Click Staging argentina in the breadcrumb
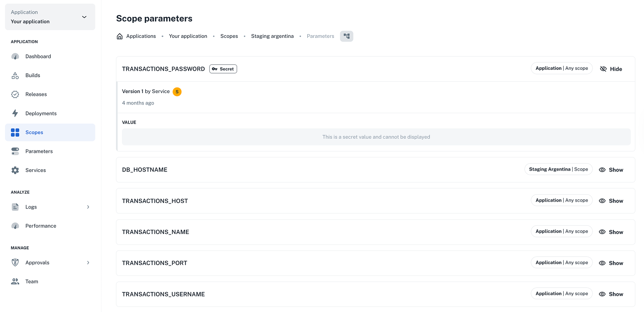The height and width of the screenshot is (312, 644). 272,36
